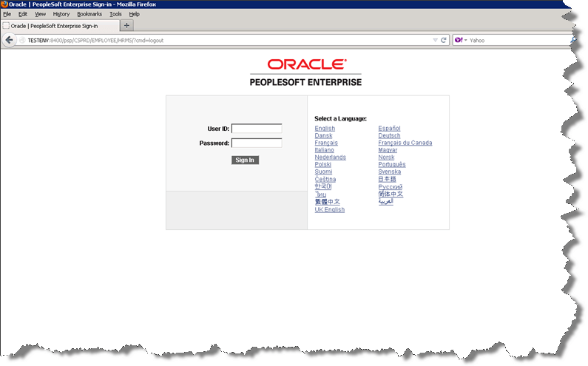Open the History menu

coord(61,14)
